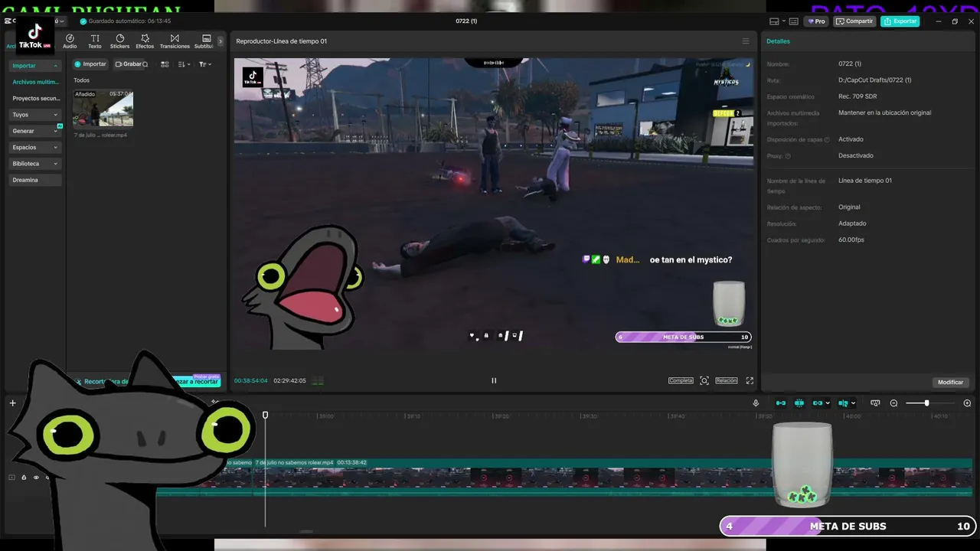Click the Grabar record button
The height and width of the screenshot is (551, 980).
(128, 64)
